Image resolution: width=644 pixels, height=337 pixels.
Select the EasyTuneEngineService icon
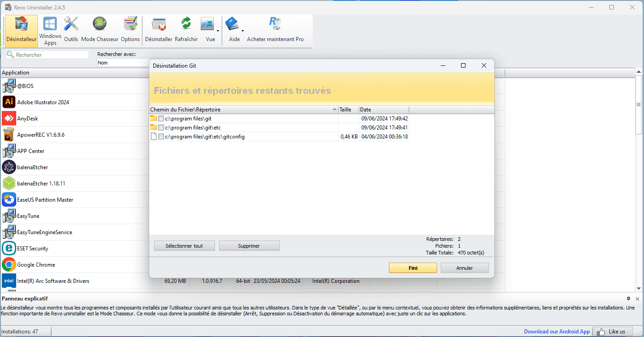click(9, 232)
